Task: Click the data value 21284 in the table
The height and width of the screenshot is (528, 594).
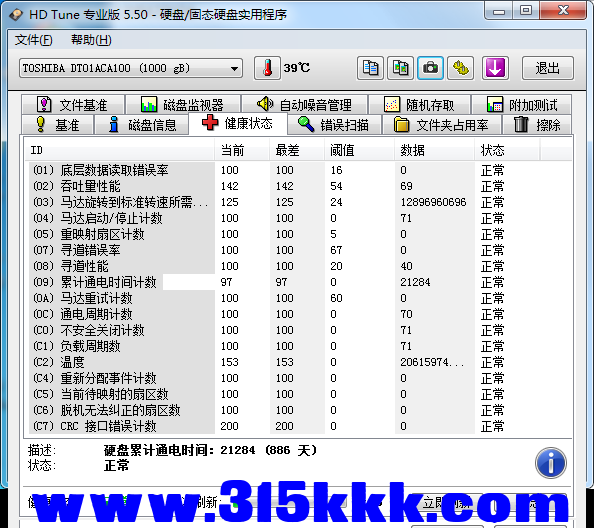Action: point(415,282)
